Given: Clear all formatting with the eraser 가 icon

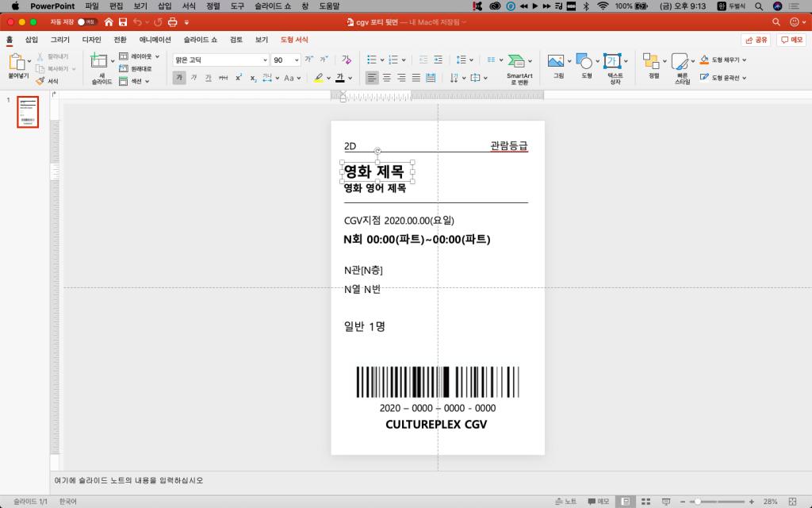Looking at the screenshot, I should click(347, 60).
